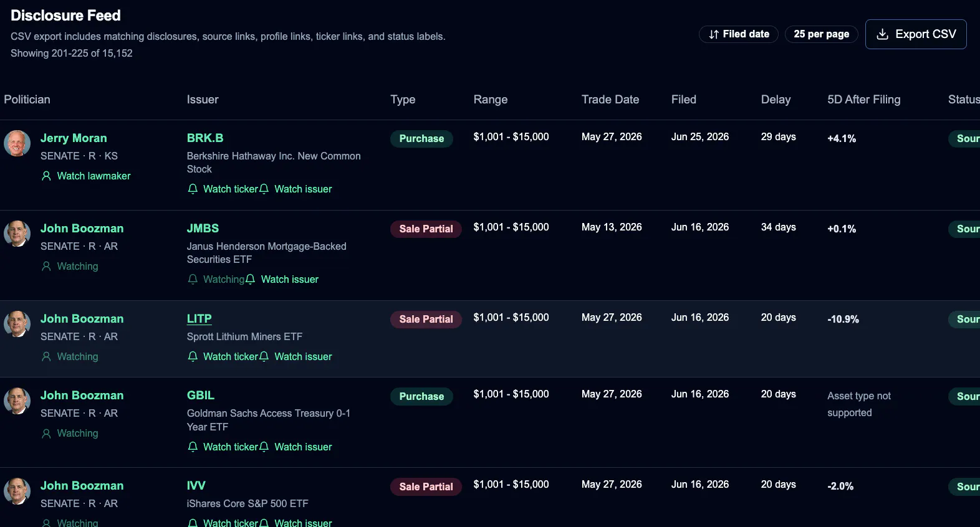Toggle Watching on JMBS ticker
Viewport: 980px width, 527px height.
216,279
